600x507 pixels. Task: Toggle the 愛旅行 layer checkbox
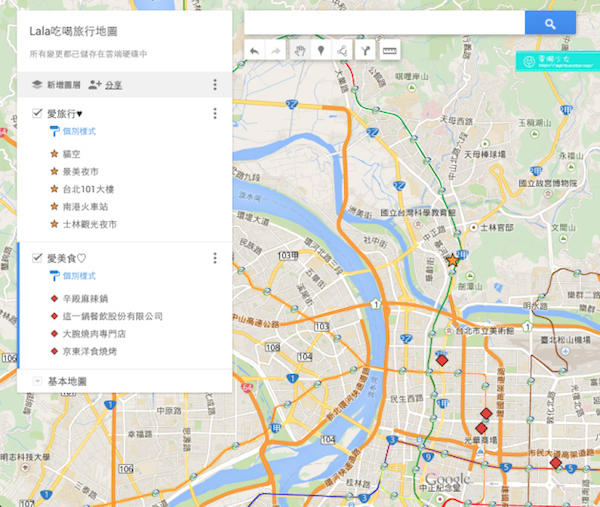[x=38, y=113]
